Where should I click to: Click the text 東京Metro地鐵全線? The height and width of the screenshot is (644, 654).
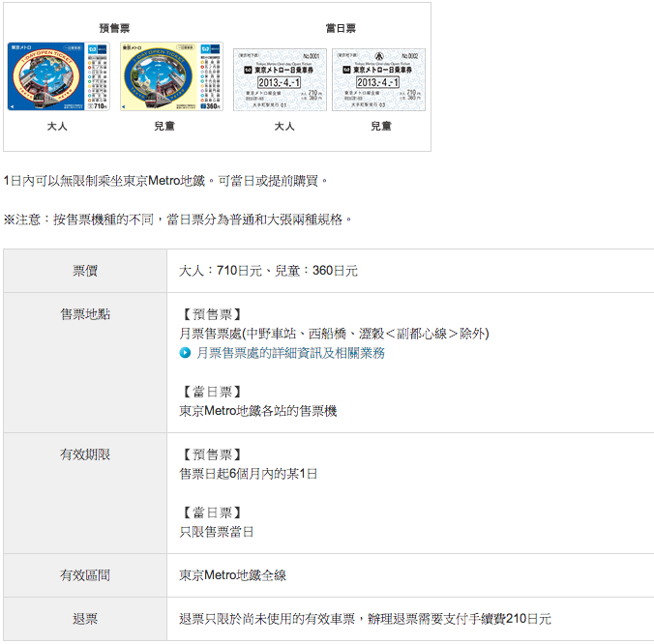tap(233, 575)
